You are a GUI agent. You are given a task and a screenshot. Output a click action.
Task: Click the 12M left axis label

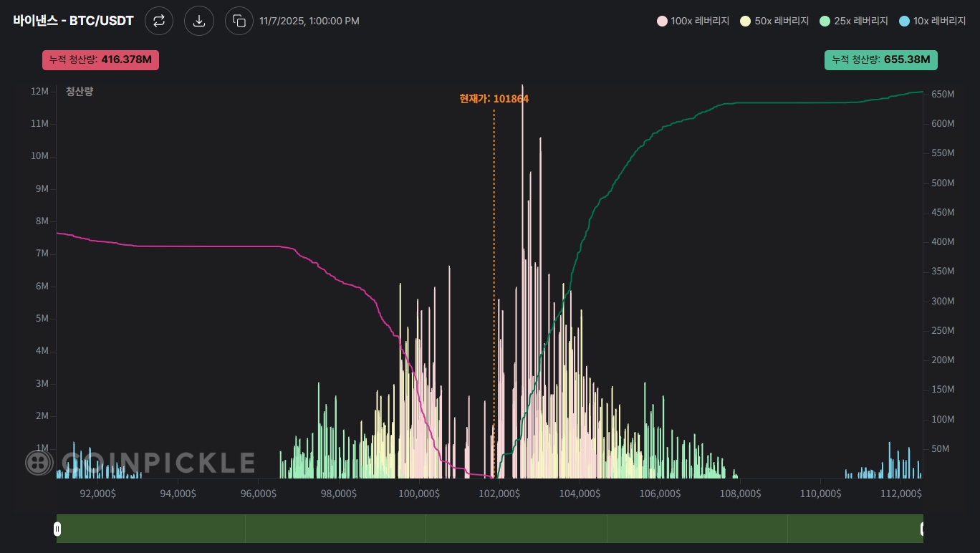pos(39,92)
